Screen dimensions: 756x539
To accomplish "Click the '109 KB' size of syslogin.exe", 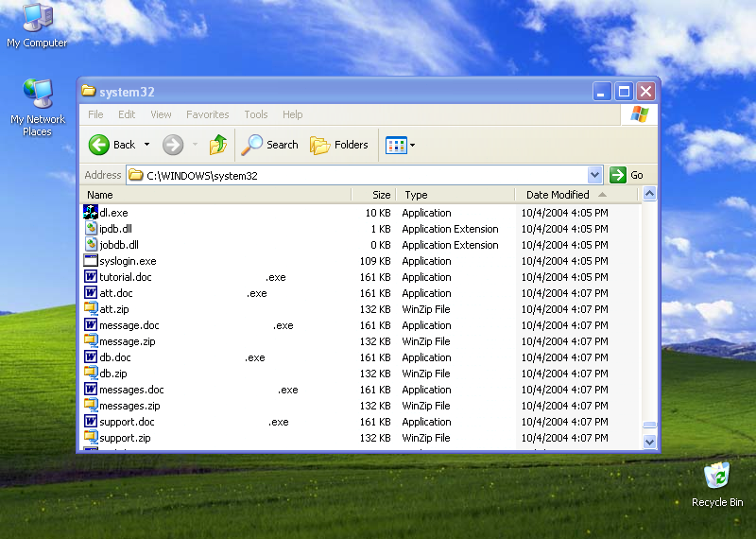I will tap(375, 261).
